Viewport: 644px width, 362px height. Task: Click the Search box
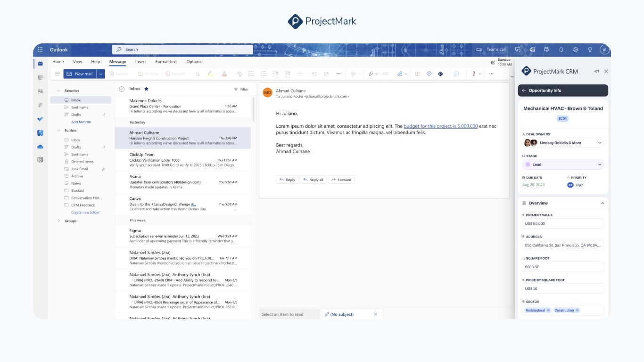182,49
